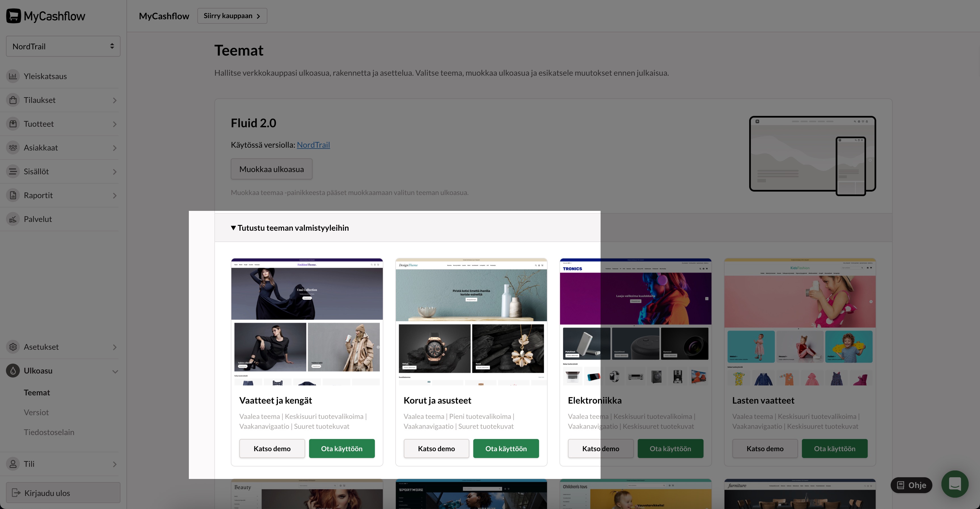Open Versiot under Ulkoasu
This screenshot has height=509, width=980.
(36, 412)
